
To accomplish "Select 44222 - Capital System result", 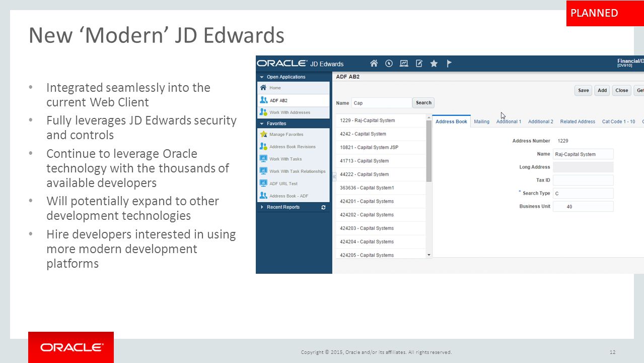I will 381,174.
